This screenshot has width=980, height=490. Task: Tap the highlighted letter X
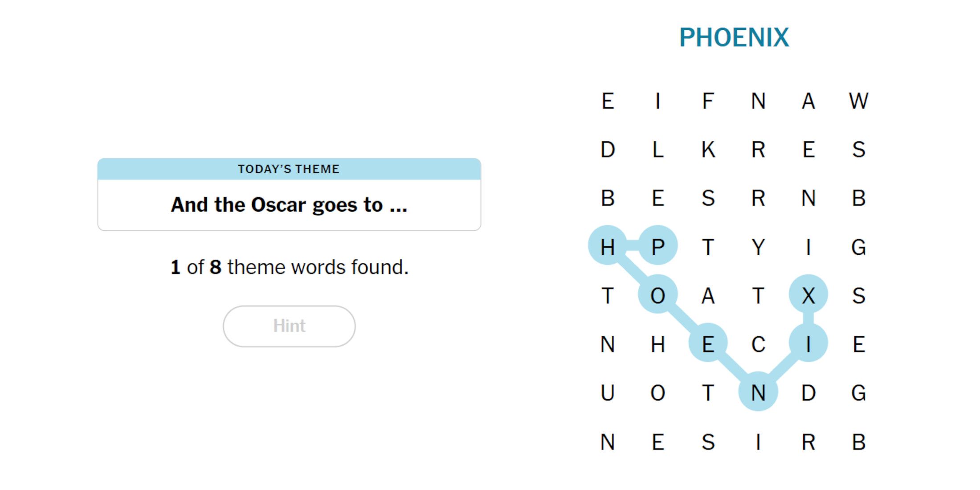(x=808, y=295)
